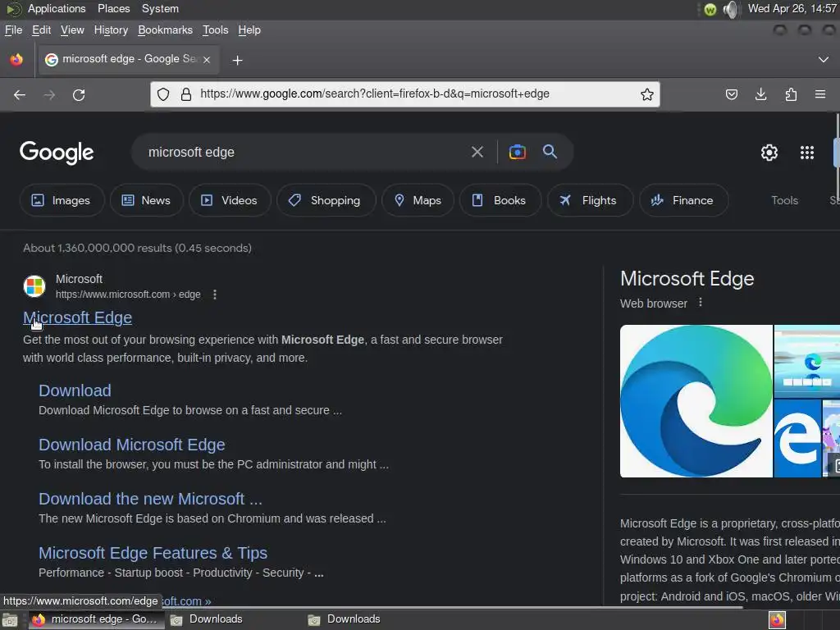Image resolution: width=840 pixels, height=630 pixels.
Task: Open a new tab with the plus button
Action: (x=237, y=61)
